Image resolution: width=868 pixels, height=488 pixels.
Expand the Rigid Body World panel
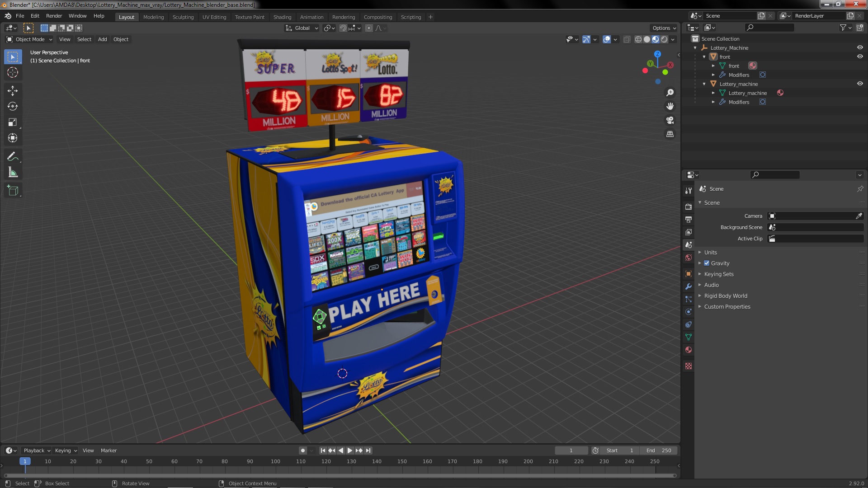click(725, 296)
